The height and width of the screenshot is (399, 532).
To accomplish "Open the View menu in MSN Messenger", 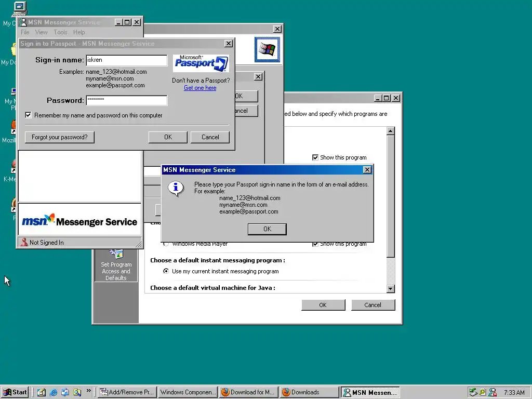I will click(x=41, y=32).
